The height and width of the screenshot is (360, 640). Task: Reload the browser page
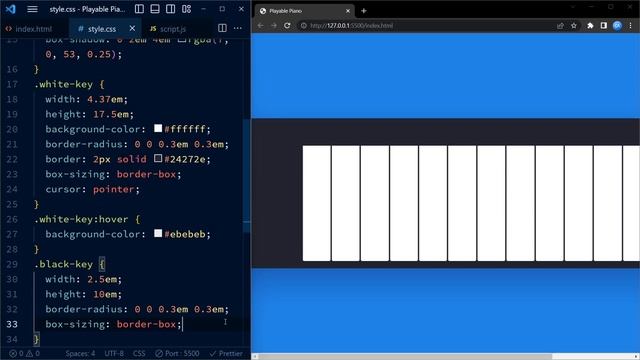coord(287,25)
